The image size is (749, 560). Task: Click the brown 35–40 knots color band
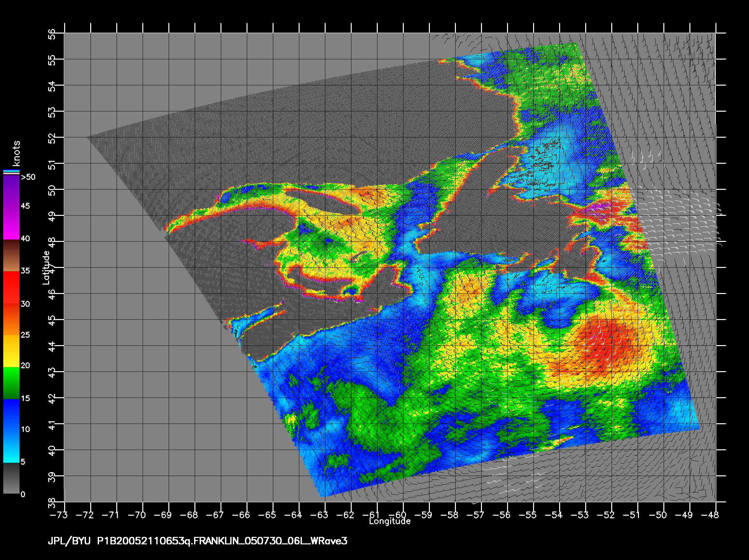[x=11, y=255]
